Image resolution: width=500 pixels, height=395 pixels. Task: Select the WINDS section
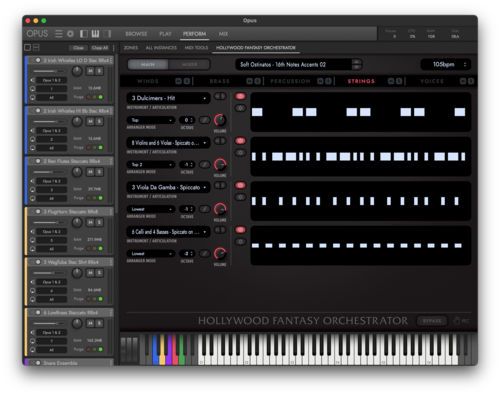pyautogui.click(x=148, y=81)
